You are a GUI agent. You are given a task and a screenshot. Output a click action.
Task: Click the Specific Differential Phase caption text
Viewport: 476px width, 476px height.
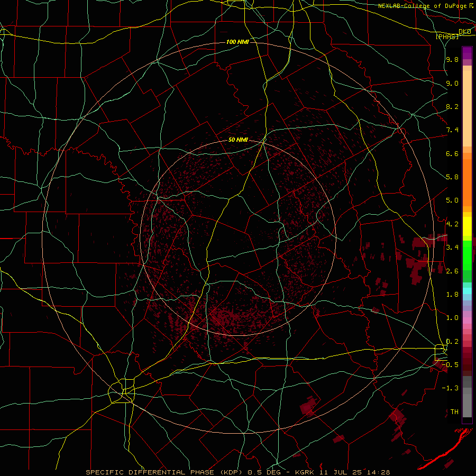[238, 472]
